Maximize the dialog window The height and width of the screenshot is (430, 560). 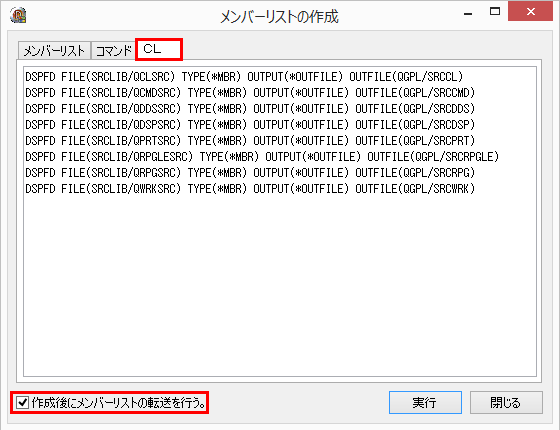click(495, 12)
